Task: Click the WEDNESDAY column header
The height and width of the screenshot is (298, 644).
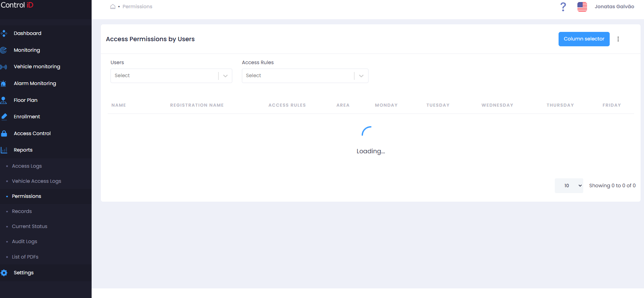Action: pyautogui.click(x=497, y=105)
